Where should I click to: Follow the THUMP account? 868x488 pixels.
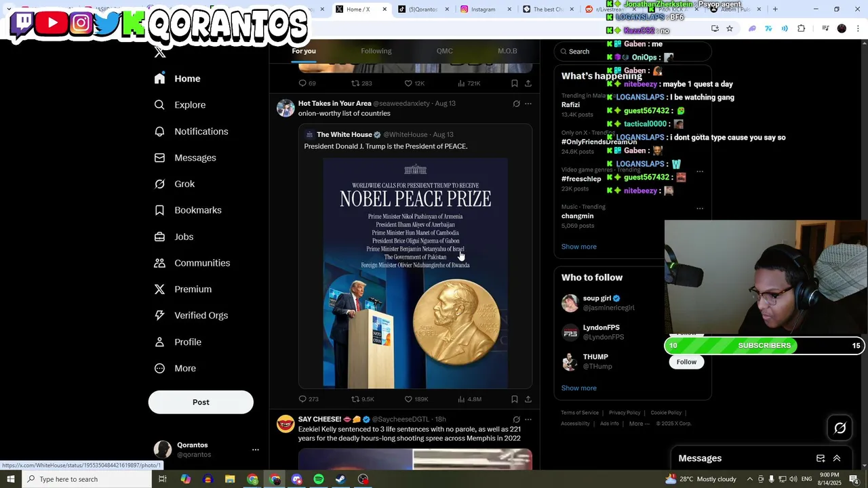[686, 362]
